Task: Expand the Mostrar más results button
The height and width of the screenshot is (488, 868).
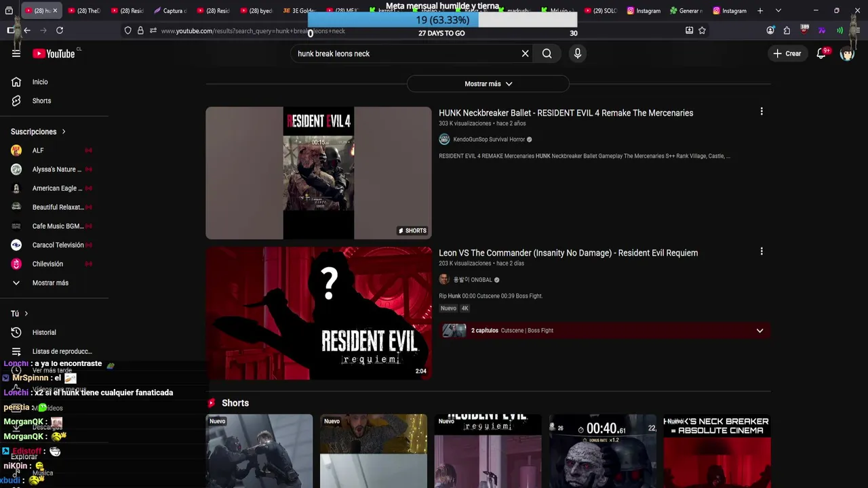Action: 488,84
